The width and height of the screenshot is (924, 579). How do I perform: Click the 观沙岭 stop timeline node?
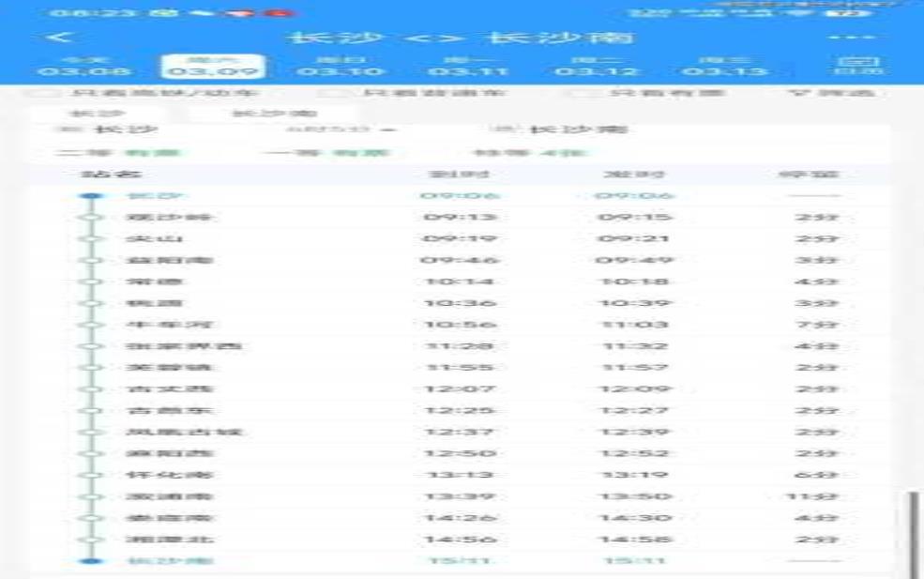coord(90,218)
